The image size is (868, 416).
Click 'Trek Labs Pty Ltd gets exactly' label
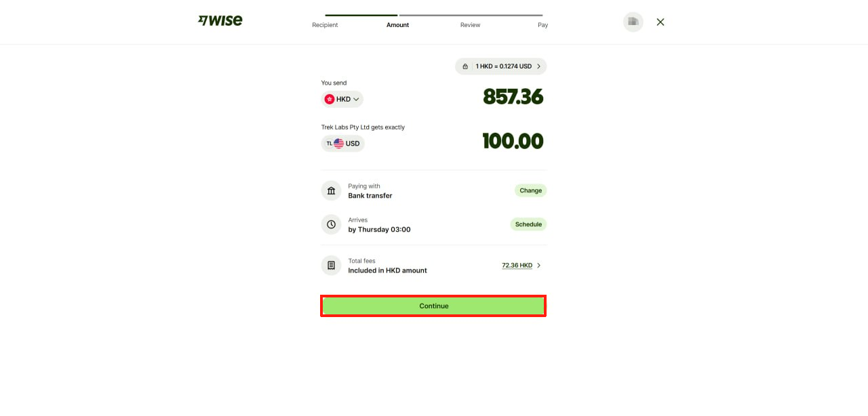363,127
